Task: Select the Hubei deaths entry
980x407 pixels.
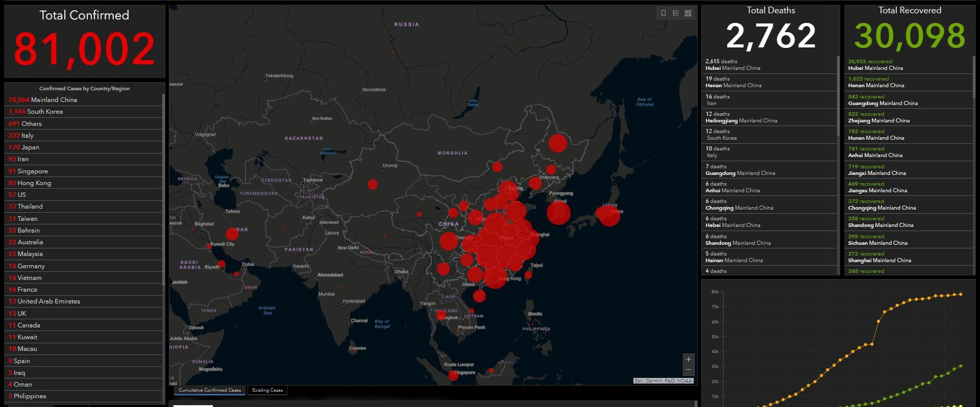Action: [x=769, y=65]
